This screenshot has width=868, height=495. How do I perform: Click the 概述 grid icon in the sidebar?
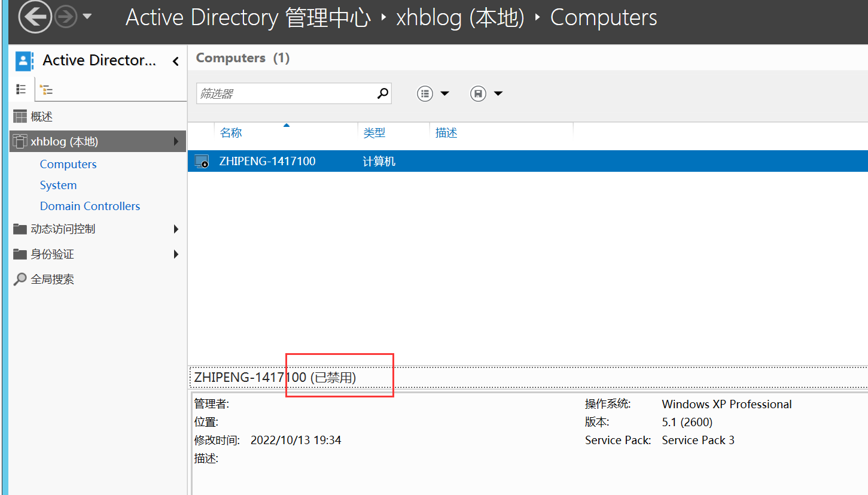coord(20,116)
